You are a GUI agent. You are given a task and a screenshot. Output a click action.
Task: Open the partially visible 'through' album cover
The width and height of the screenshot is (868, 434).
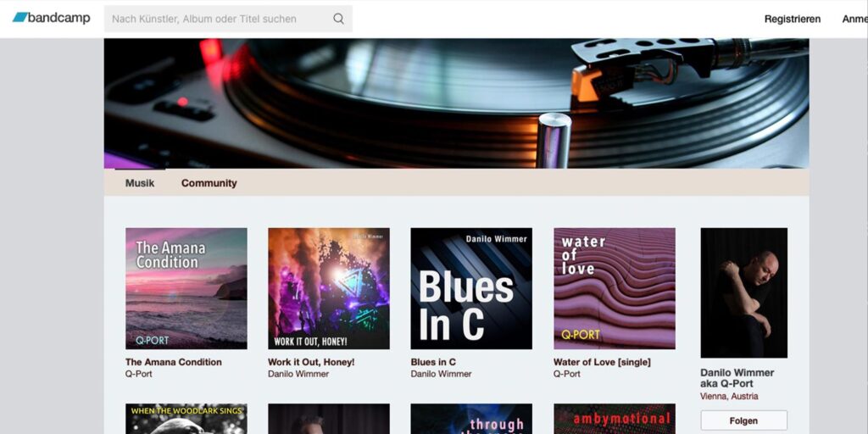click(x=471, y=419)
